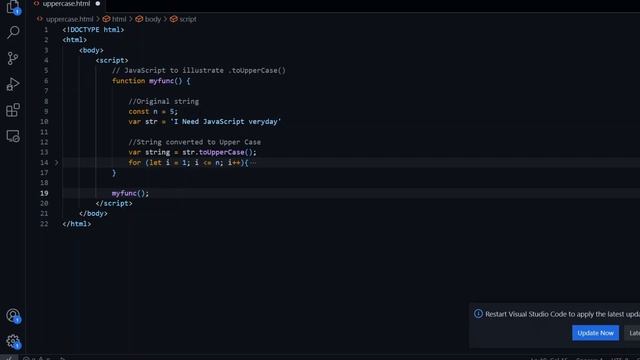Viewport: 640px width, 360px height.
Task: Click the Update Now button
Action: (595, 333)
